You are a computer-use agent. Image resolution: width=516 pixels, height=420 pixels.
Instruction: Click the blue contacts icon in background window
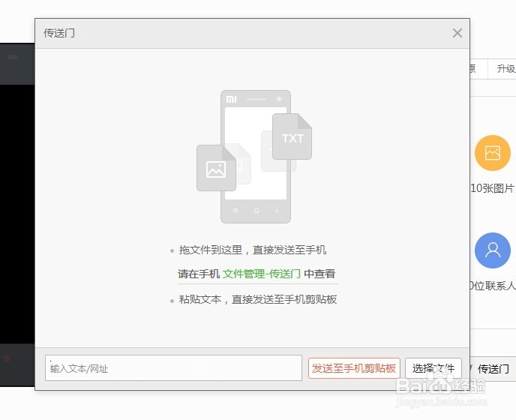coord(493,250)
